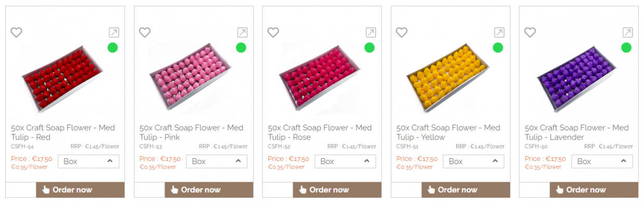
Task: Click the external link icon on Pink Tulip
Action: 242,33
